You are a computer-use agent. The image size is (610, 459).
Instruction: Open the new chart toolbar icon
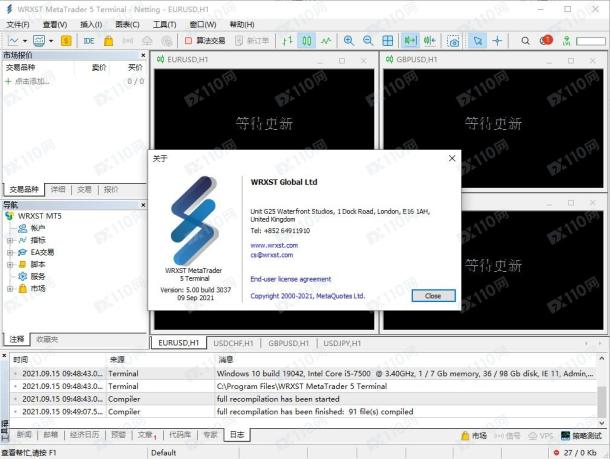click(14, 40)
